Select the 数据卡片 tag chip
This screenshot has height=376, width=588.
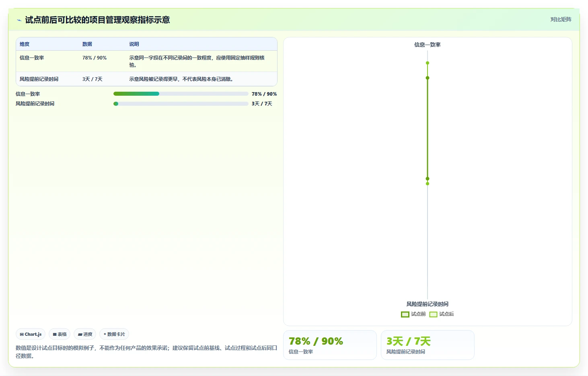(x=114, y=334)
